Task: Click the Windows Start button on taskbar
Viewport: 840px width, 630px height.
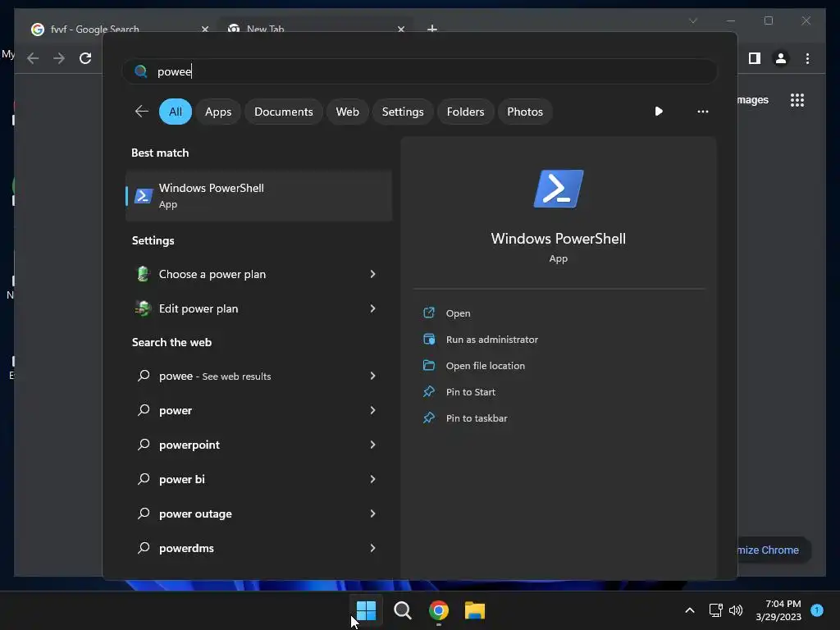Action: tap(367, 610)
